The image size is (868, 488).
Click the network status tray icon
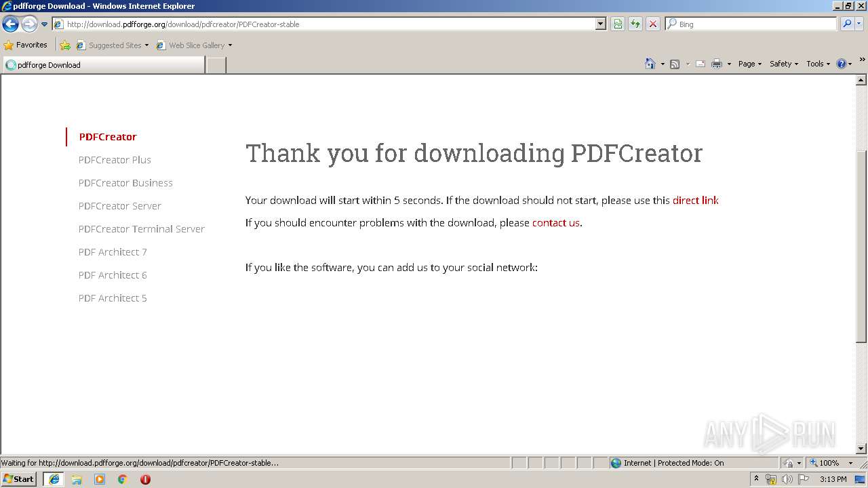coord(771,479)
